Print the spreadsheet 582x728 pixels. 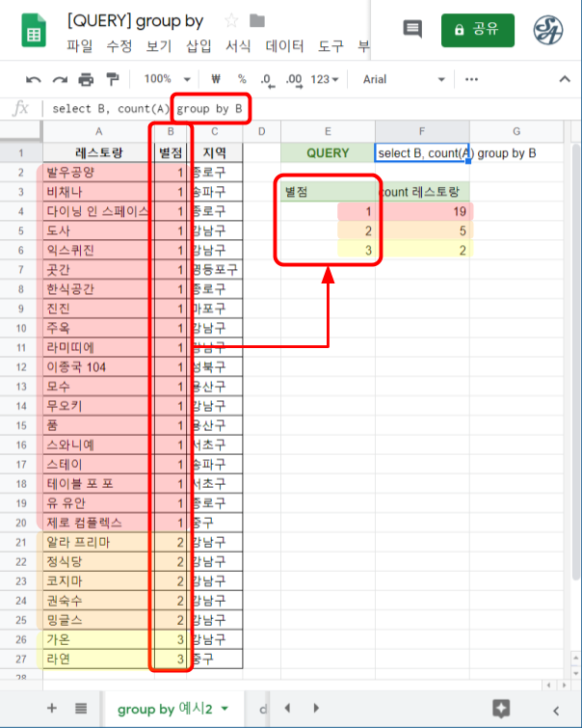[x=86, y=79]
